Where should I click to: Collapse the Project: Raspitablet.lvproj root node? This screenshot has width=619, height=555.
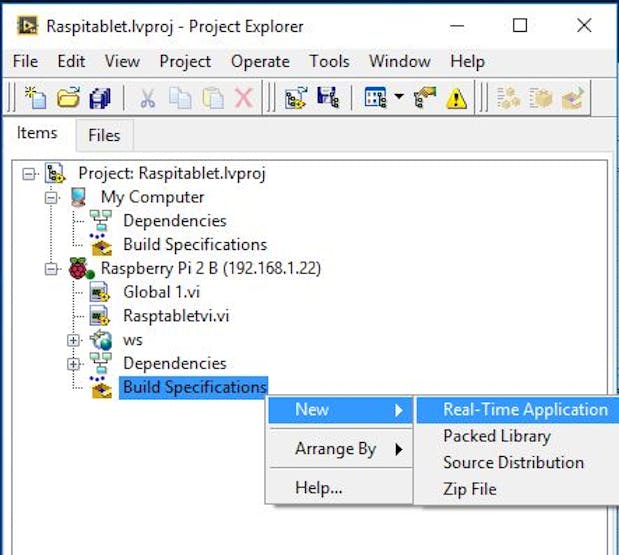[28, 174]
